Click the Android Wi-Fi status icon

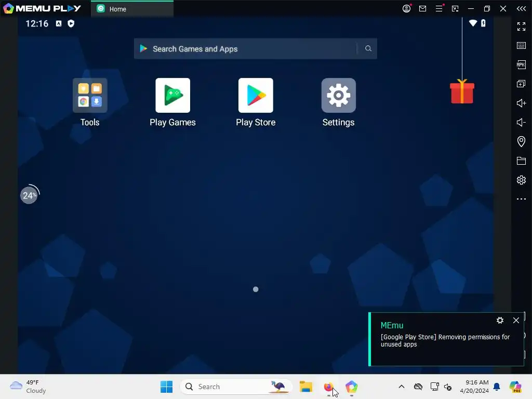[473, 23]
